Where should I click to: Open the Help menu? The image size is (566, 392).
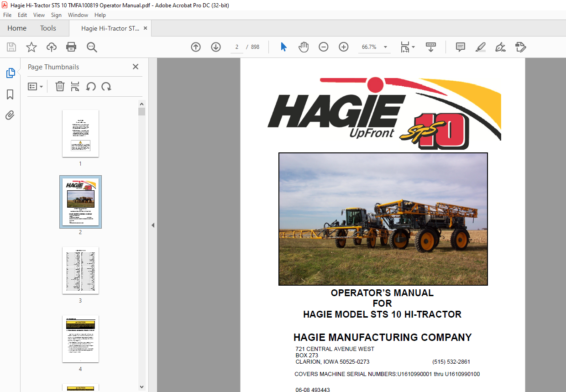[100, 15]
